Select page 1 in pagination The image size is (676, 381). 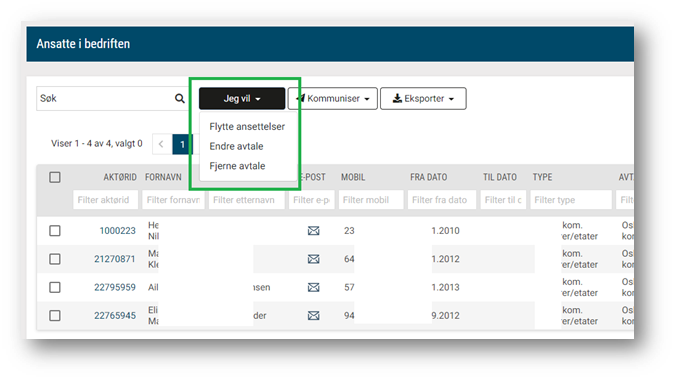182,144
